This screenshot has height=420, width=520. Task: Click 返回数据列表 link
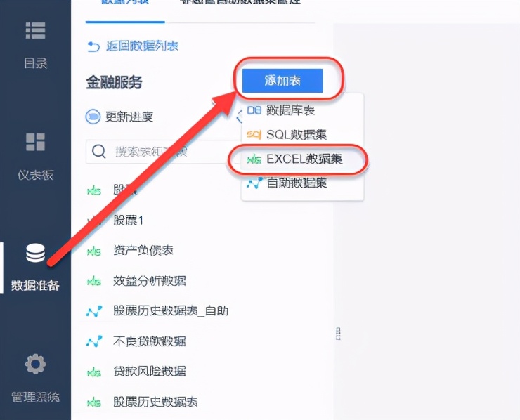[x=142, y=46]
